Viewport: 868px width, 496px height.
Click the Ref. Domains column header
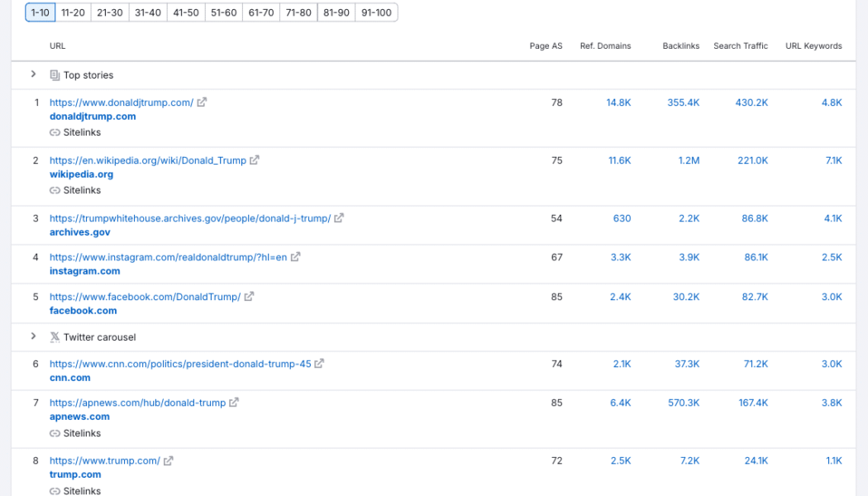pyautogui.click(x=603, y=45)
